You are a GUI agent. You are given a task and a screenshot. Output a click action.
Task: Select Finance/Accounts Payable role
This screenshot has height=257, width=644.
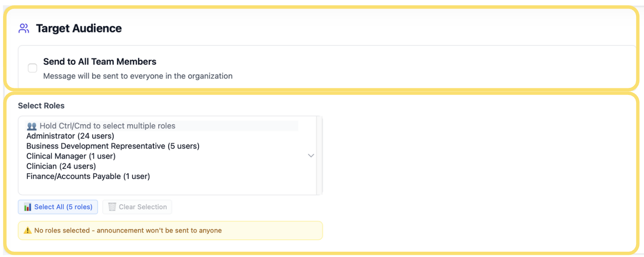[x=88, y=177]
